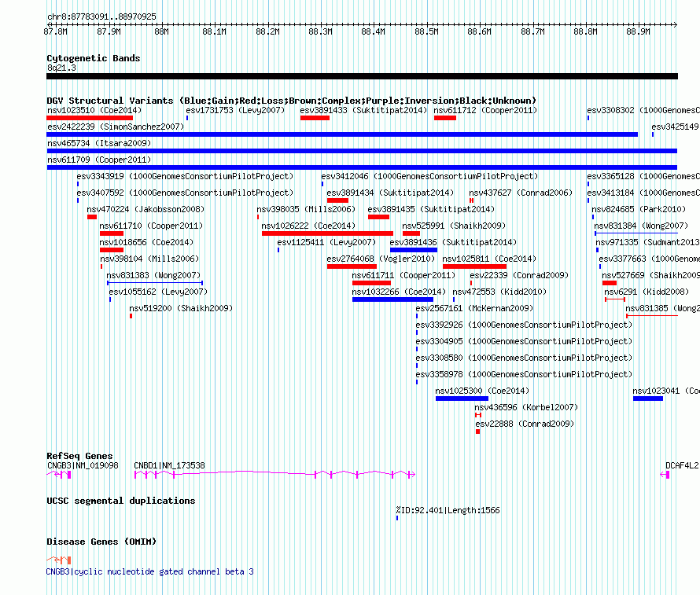Screen dimensions: 700x595
Task: Click the esv3392926 variant label
Action: 524,325
